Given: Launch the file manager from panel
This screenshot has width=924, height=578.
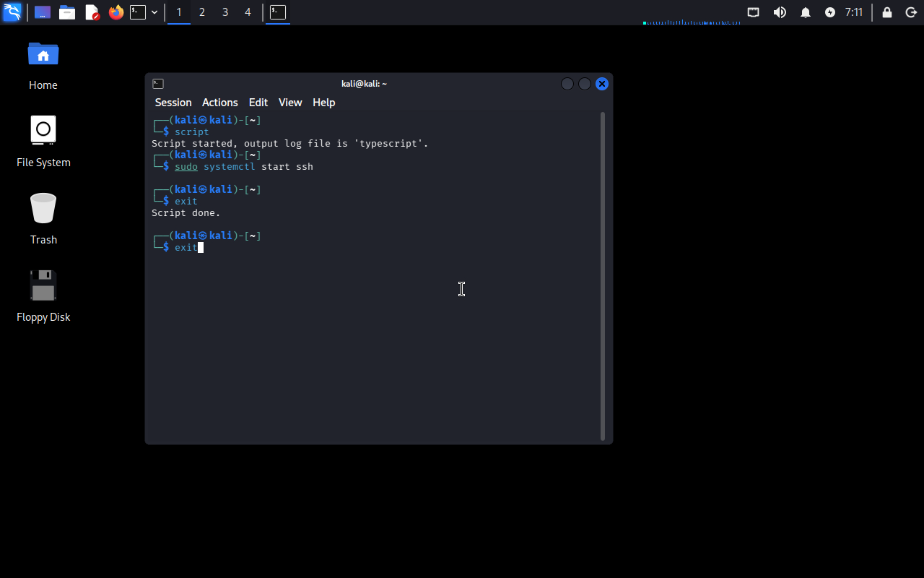Looking at the screenshot, I should 67,12.
